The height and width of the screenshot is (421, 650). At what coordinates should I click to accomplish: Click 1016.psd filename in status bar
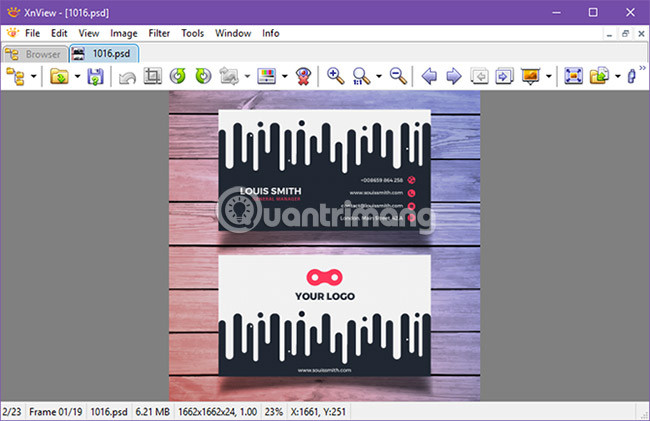coord(109,412)
